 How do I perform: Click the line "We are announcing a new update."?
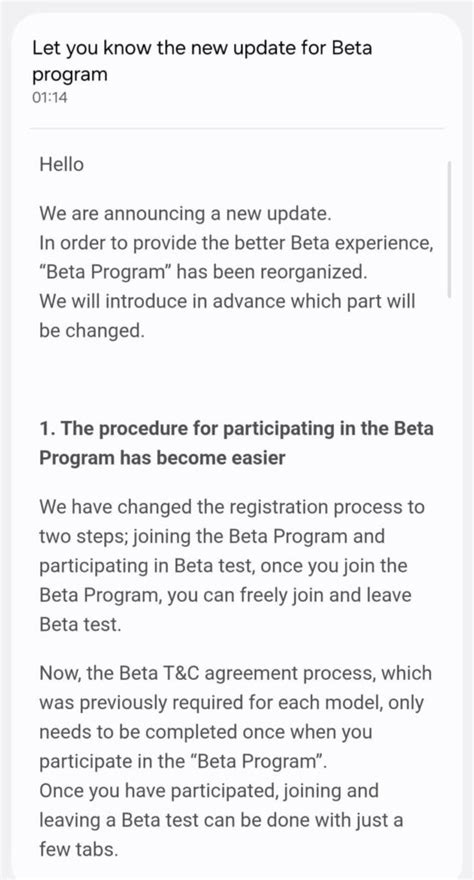[x=186, y=214]
